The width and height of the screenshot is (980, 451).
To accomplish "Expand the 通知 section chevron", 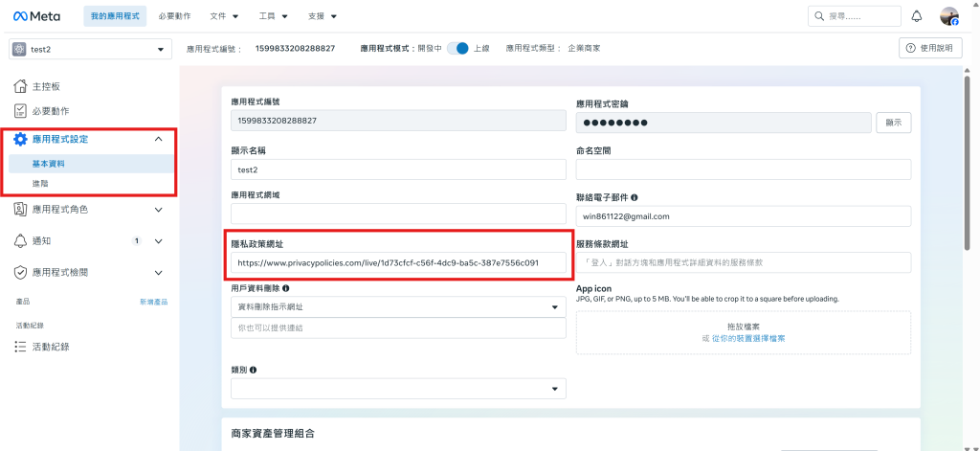I will click(x=158, y=241).
